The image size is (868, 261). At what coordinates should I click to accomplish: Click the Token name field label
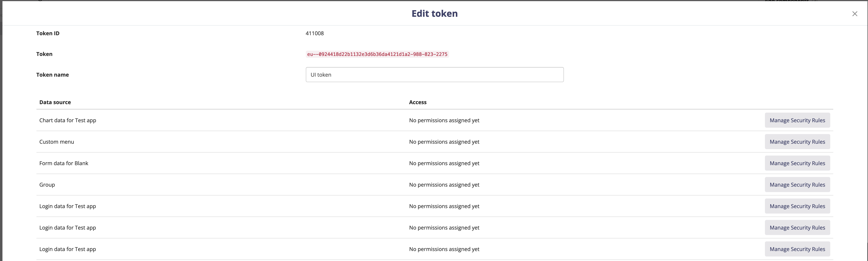52,75
